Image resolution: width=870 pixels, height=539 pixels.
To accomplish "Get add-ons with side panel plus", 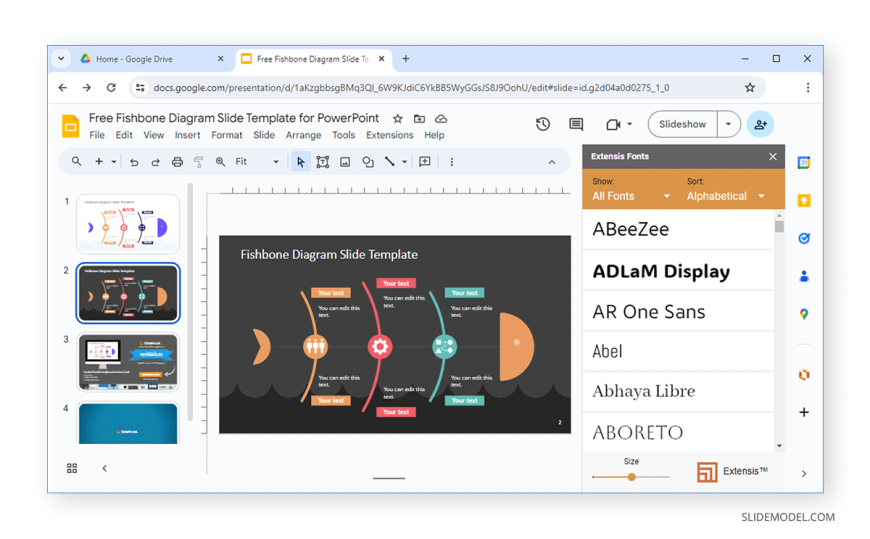I will click(803, 412).
